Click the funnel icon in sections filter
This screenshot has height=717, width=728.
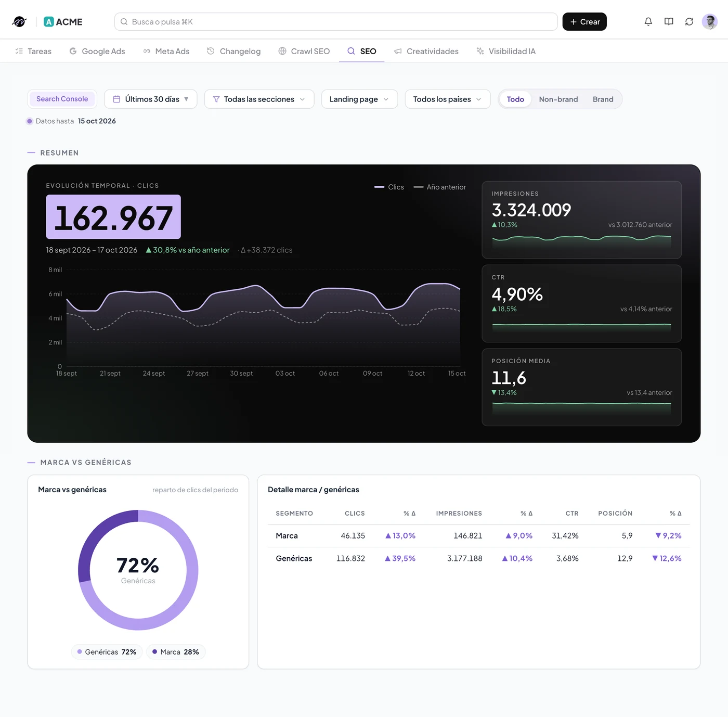pos(216,99)
